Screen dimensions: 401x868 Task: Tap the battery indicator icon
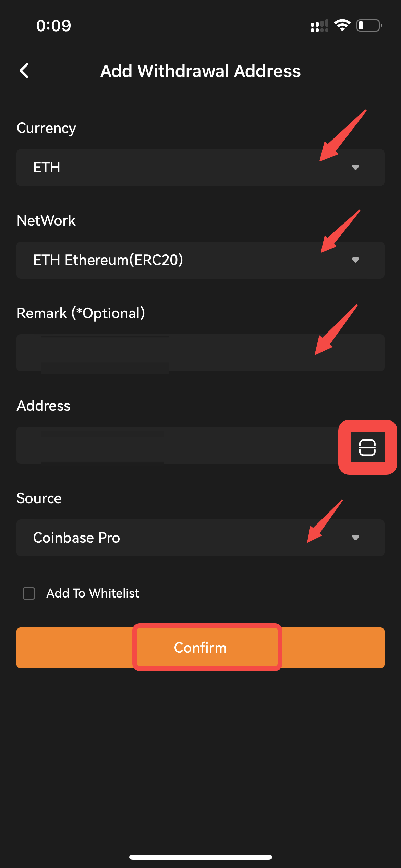click(369, 25)
